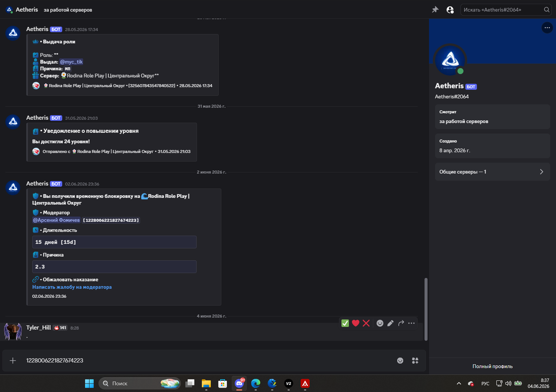Image resolution: width=556 pixels, height=392 pixels.
Task: Click the Выдача роли embed title
Action: coord(59,42)
